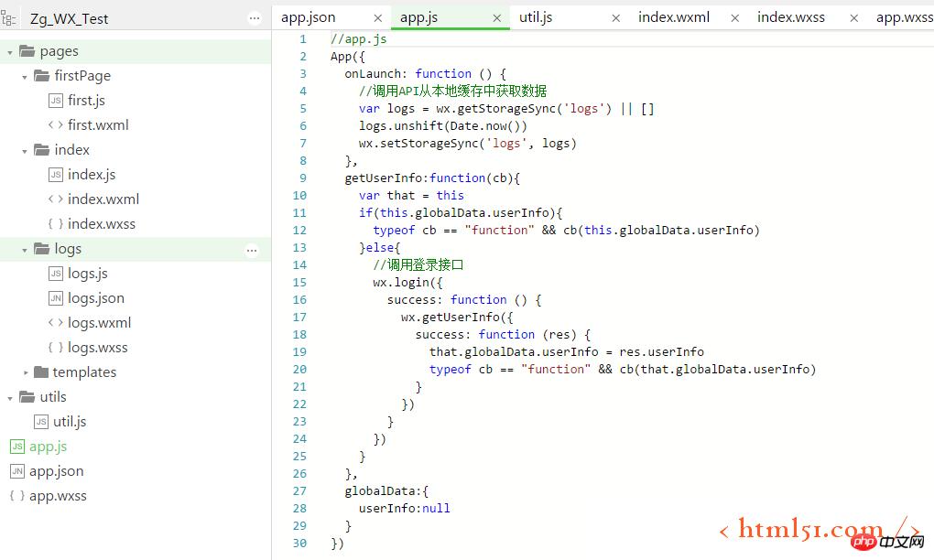This screenshot has height=560, width=934.
Task: Click the JSON icon beside logs.json
Action: click(56, 298)
